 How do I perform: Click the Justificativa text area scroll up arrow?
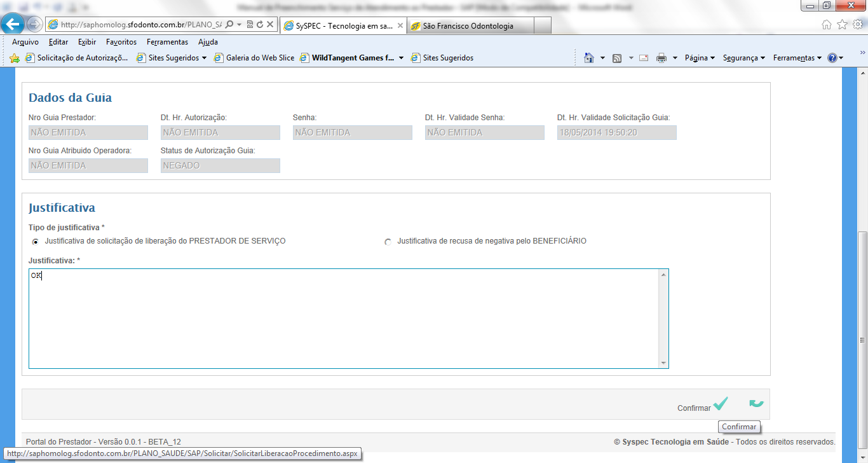coord(663,275)
